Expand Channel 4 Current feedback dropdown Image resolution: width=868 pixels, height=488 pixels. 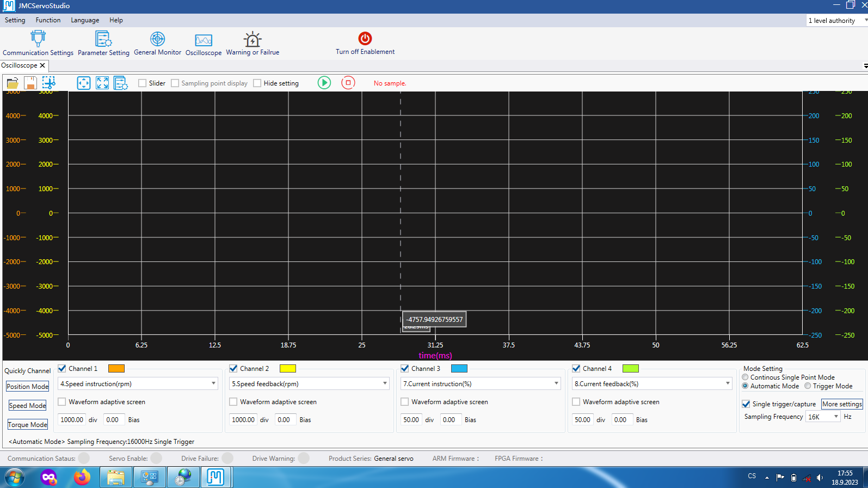(728, 384)
